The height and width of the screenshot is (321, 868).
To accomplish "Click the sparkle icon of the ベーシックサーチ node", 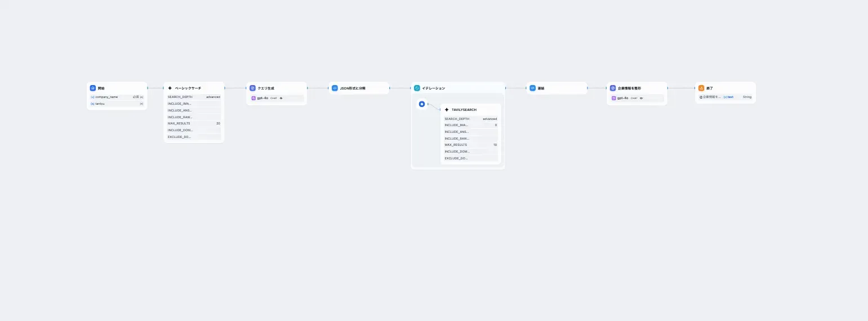I will tap(170, 88).
